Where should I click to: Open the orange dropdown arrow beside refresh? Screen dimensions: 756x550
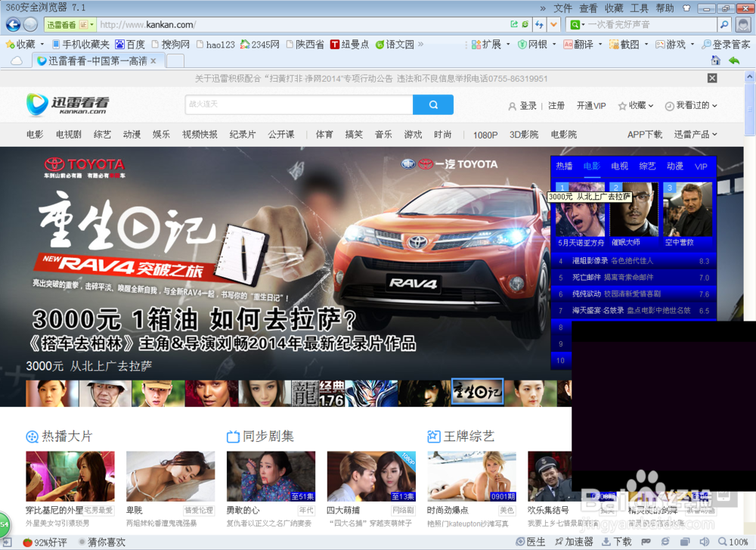554,24
